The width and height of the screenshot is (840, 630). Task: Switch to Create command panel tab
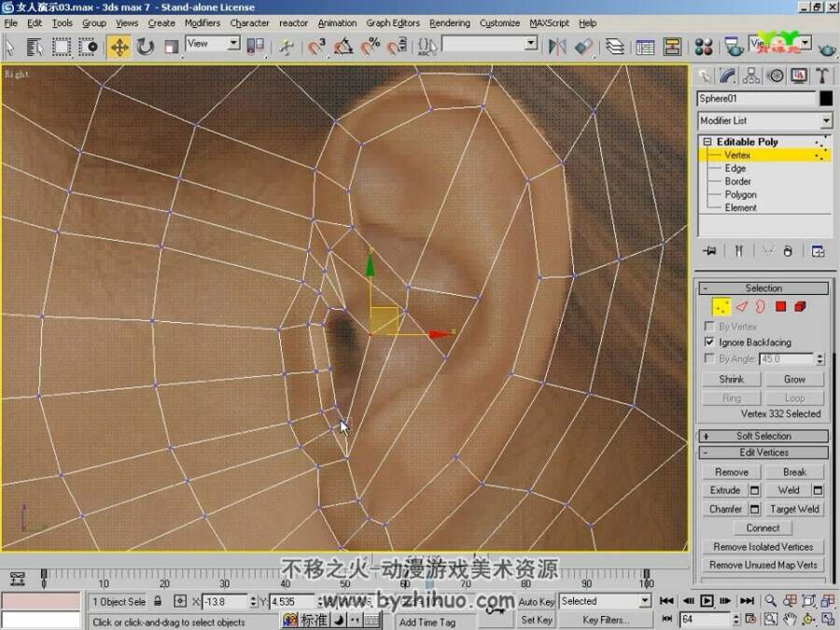[x=705, y=77]
